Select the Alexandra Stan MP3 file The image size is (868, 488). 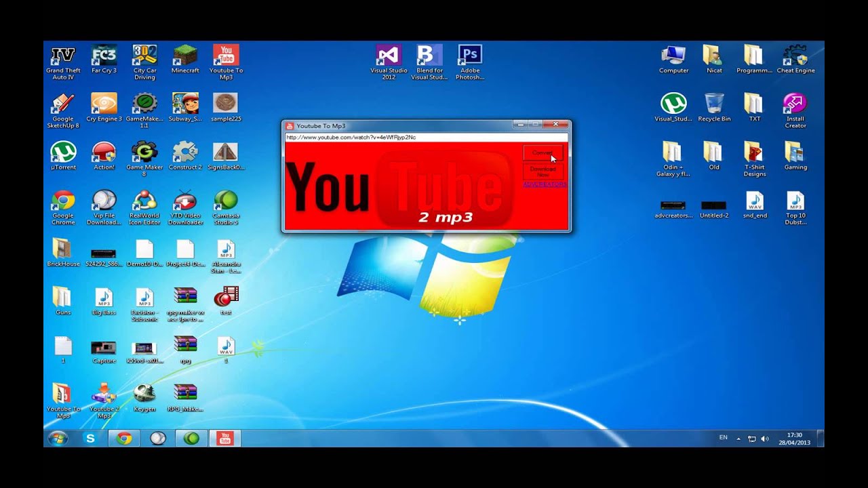click(226, 255)
